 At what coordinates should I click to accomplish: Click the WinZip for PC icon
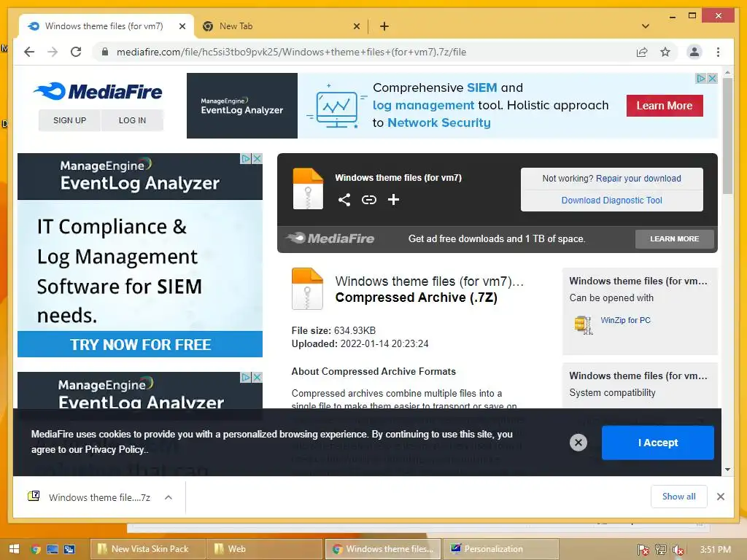(x=583, y=325)
